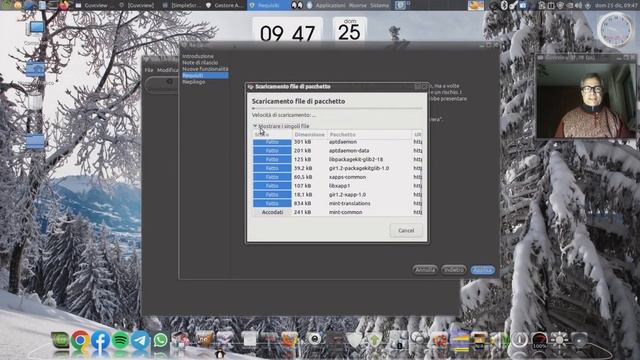This screenshot has width=640, height=360.
Task: Select the mint-translations package row
Action: 337,203
